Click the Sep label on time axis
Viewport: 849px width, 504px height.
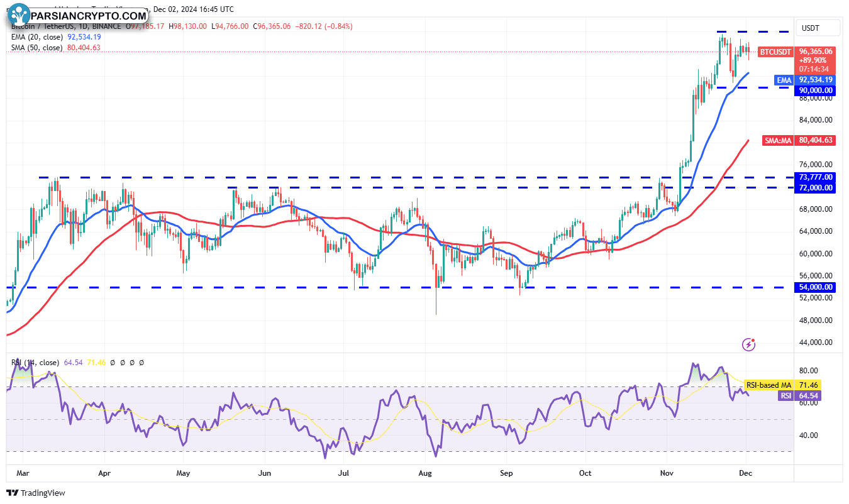tap(507, 472)
